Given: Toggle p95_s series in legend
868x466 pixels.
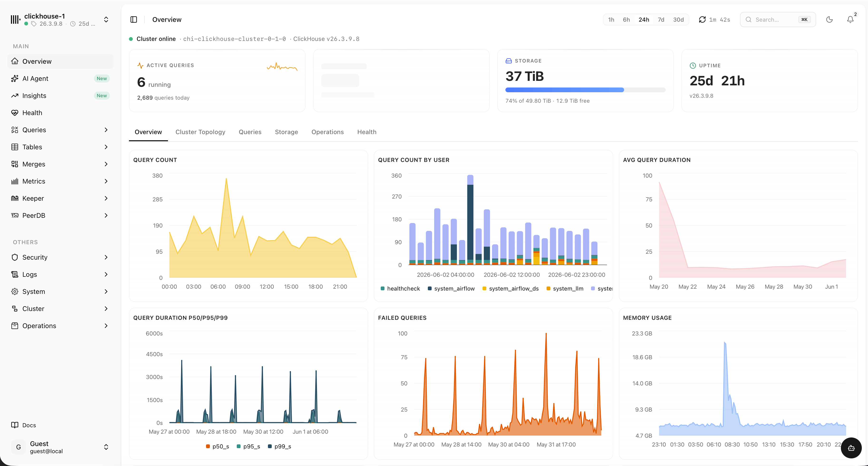Looking at the screenshot, I should tap(249, 447).
